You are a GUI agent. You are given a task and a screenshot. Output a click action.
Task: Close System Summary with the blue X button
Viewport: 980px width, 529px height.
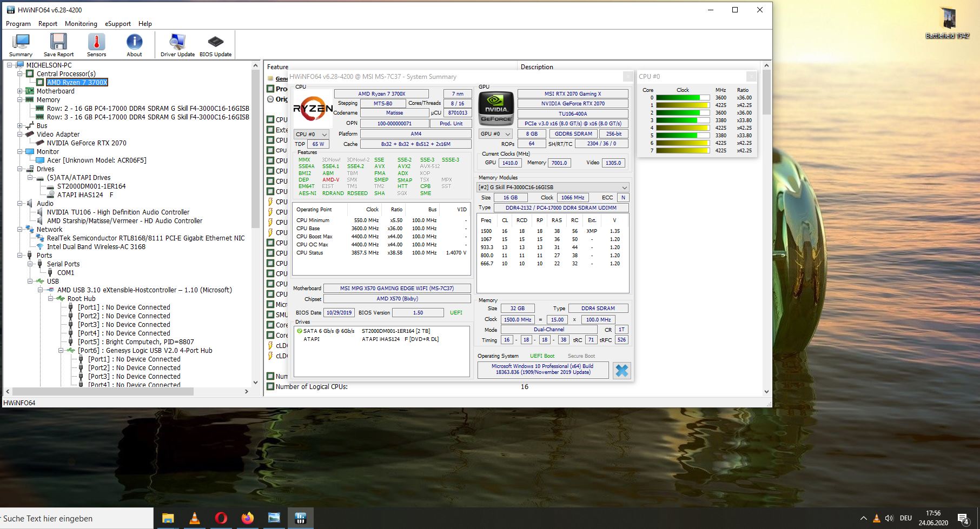pos(622,371)
